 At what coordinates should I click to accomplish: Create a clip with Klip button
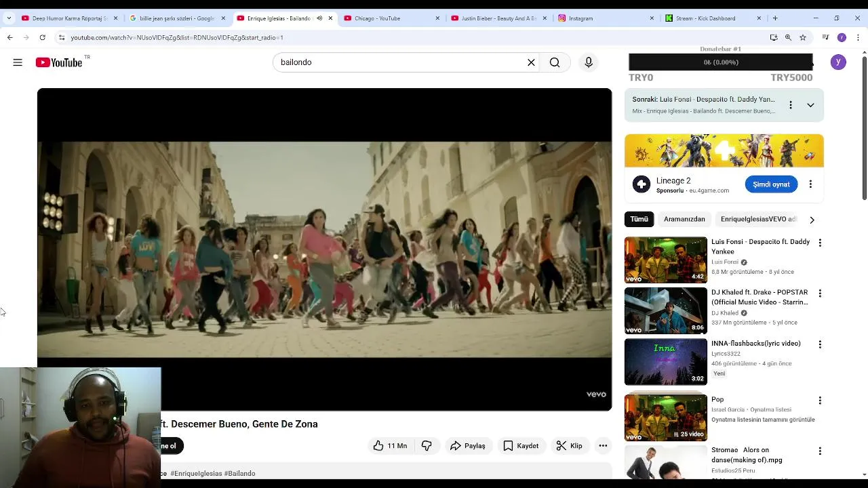570,445
